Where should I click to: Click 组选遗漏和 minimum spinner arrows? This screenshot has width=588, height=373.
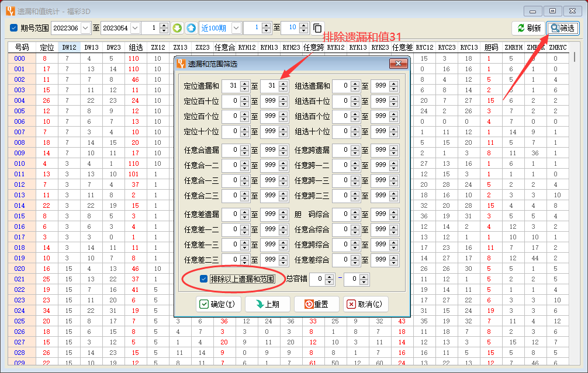(x=355, y=86)
